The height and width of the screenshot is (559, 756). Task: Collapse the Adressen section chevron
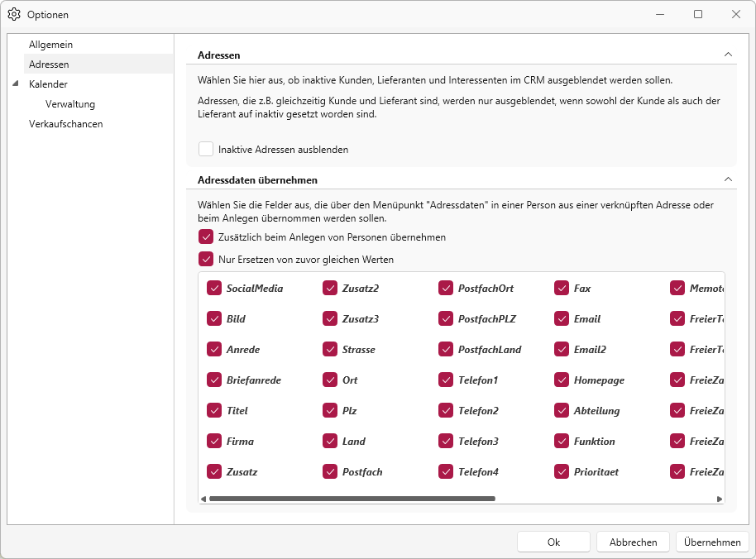[728, 55]
